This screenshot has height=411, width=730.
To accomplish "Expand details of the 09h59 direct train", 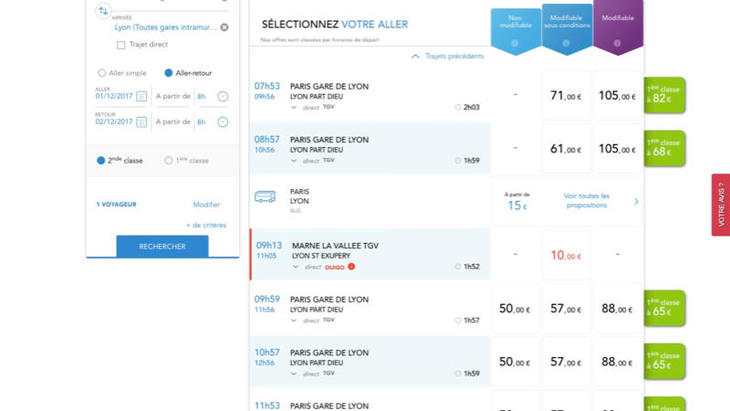I will [294, 320].
